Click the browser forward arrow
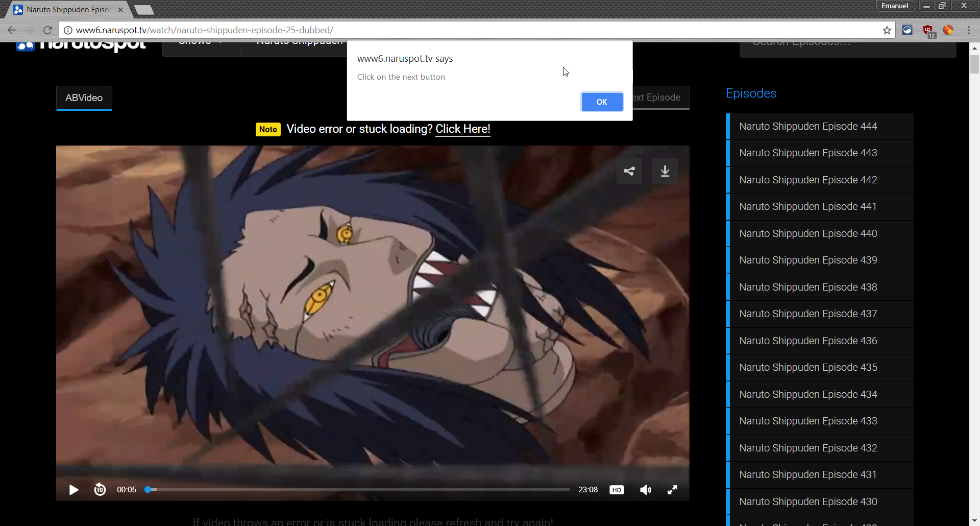Viewport: 980px width, 526px height. pos(30,30)
